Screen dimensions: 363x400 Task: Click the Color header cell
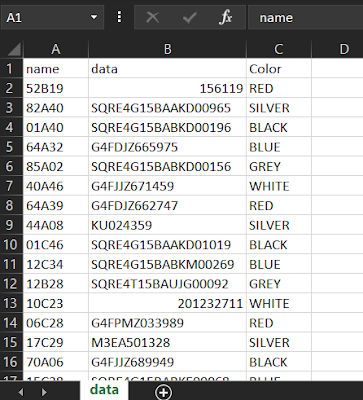[279, 68]
